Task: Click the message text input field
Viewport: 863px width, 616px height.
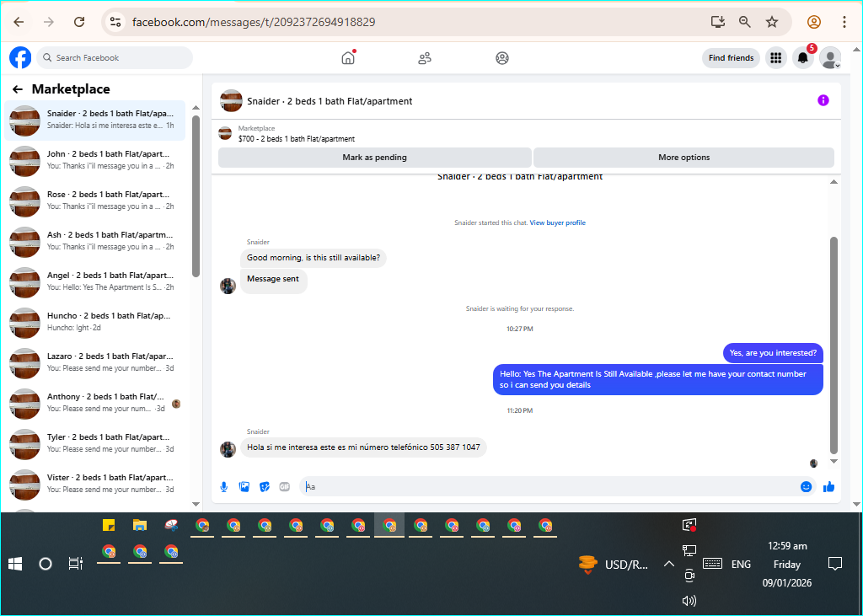Action: click(x=550, y=486)
